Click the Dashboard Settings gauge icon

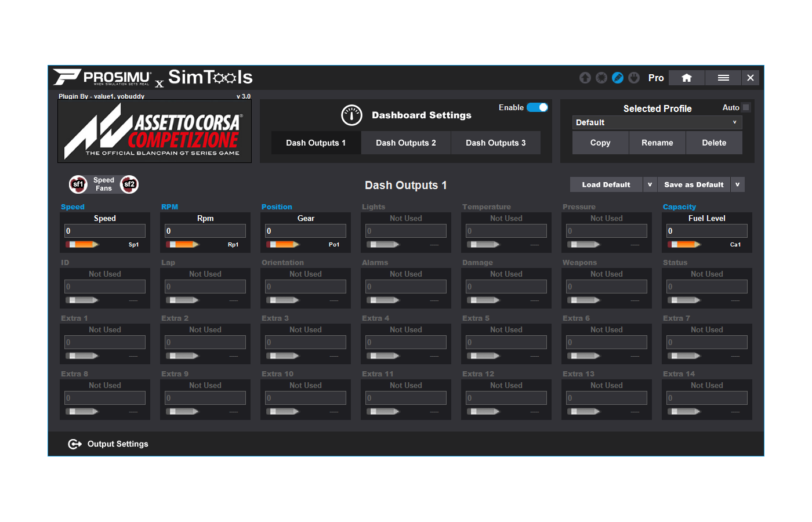(x=351, y=115)
